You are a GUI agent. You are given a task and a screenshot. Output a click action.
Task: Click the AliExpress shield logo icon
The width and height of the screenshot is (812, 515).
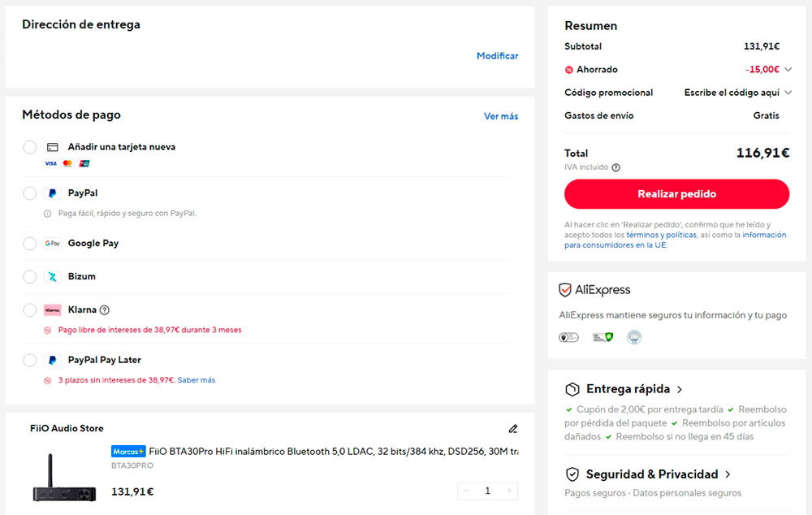565,290
